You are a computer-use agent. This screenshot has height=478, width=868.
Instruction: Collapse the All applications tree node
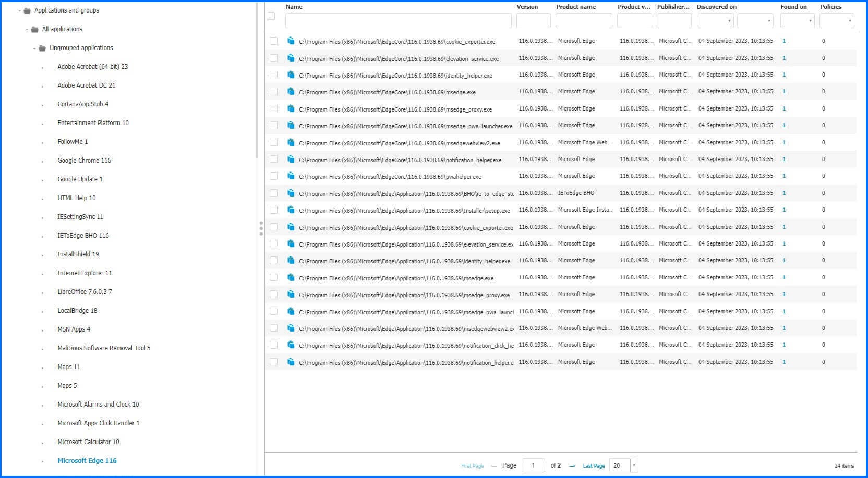[x=27, y=29]
